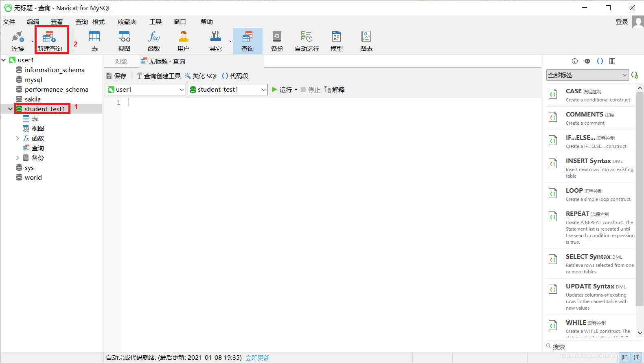Select the information_schema database
The width and height of the screenshot is (644, 363).
pyautogui.click(x=55, y=70)
